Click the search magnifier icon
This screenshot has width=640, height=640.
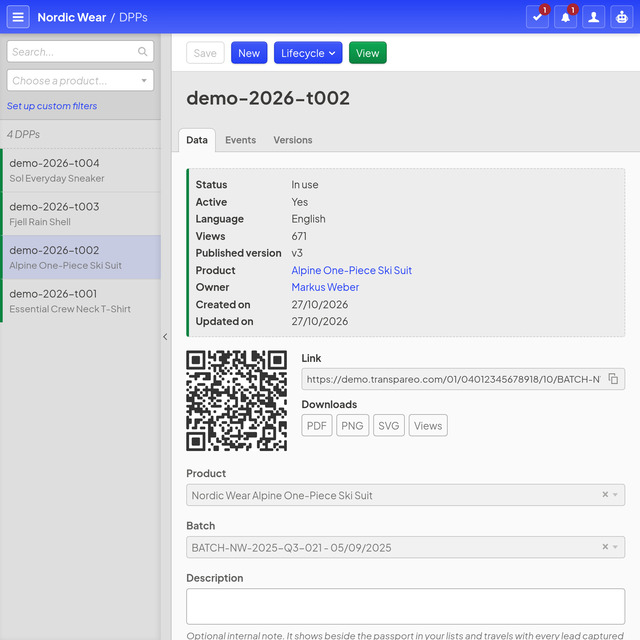[x=142, y=51]
